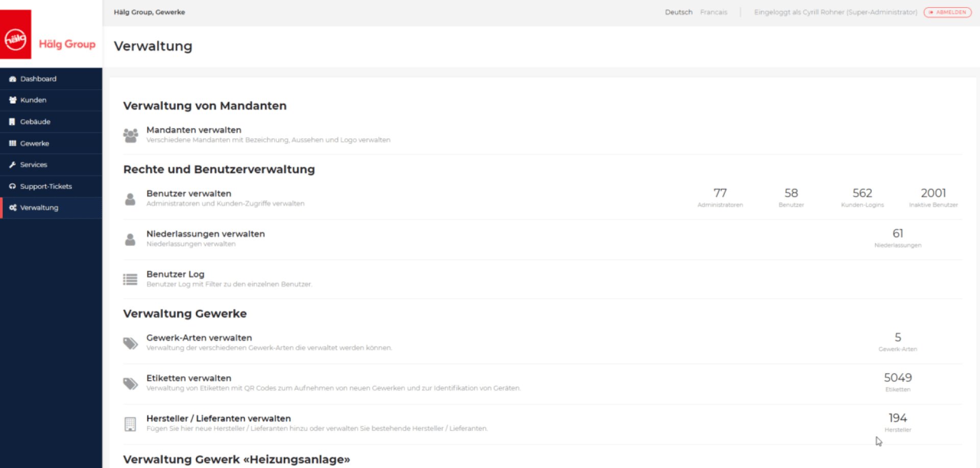Image resolution: width=980 pixels, height=468 pixels.
Task: Click the Kunden people icon in sidebar
Action: pyautogui.click(x=13, y=100)
